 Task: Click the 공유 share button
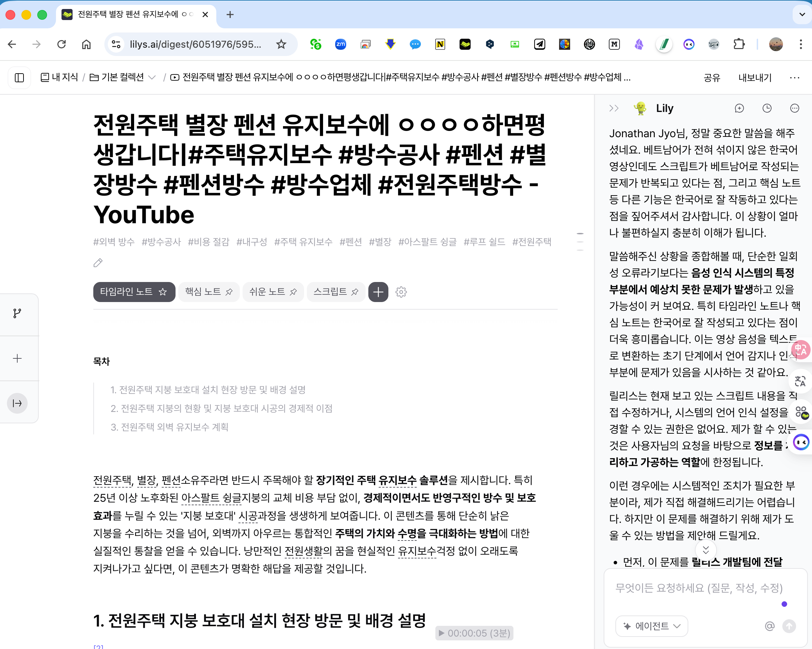[x=712, y=78]
